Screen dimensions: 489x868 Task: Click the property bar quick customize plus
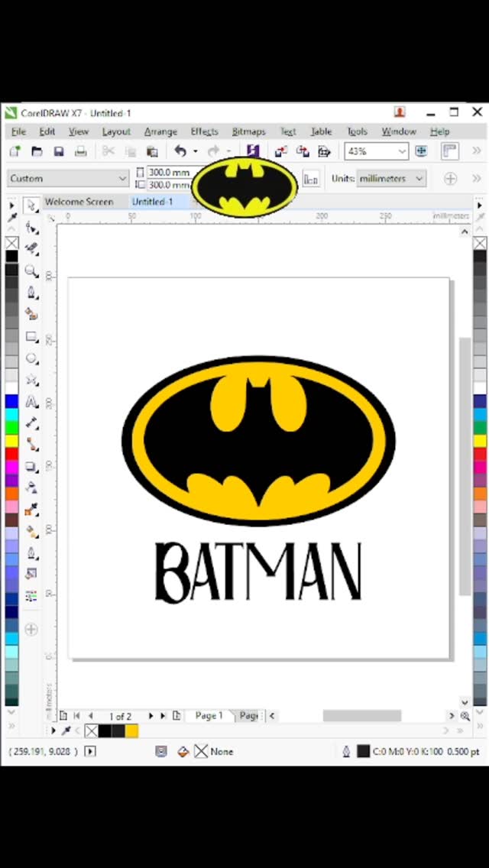pyautogui.click(x=450, y=178)
